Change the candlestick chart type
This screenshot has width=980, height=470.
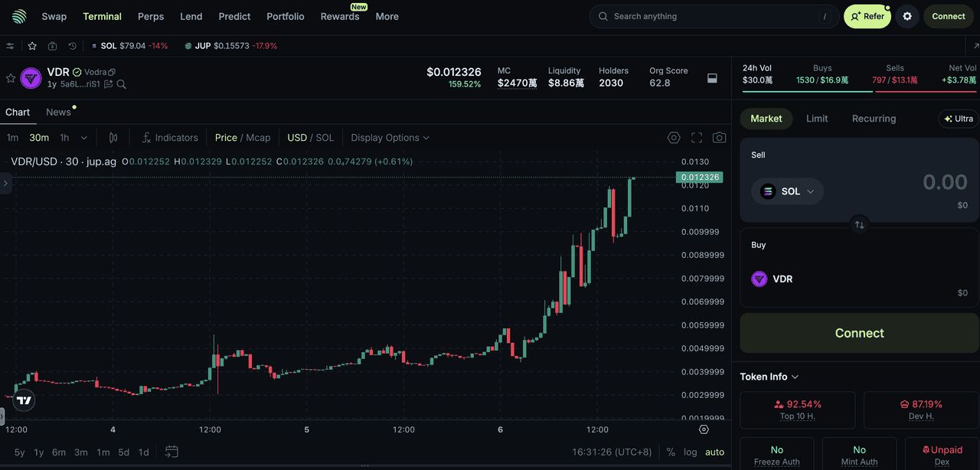click(113, 138)
